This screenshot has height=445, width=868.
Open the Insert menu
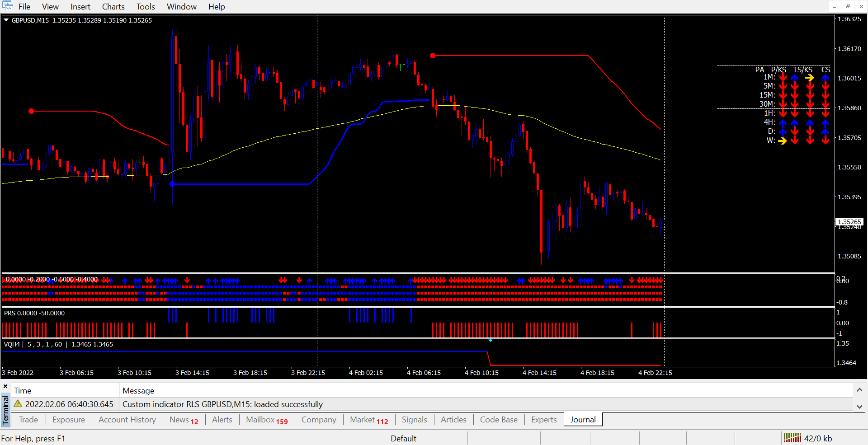pyautogui.click(x=80, y=7)
